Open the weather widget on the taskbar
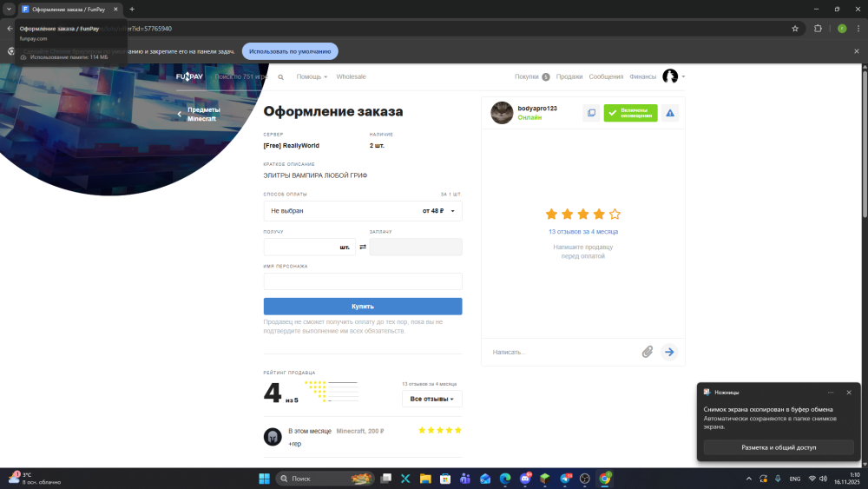The height and width of the screenshot is (489, 868). (x=35, y=479)
